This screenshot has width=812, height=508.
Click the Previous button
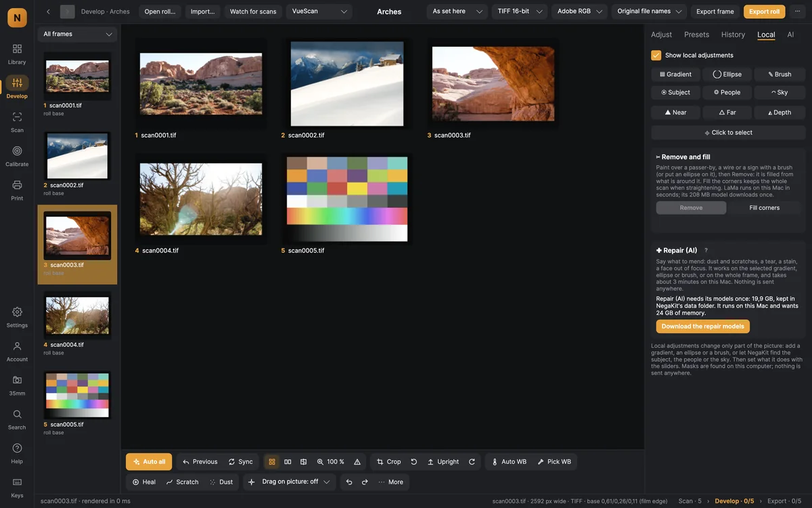[x=200, y=462]
